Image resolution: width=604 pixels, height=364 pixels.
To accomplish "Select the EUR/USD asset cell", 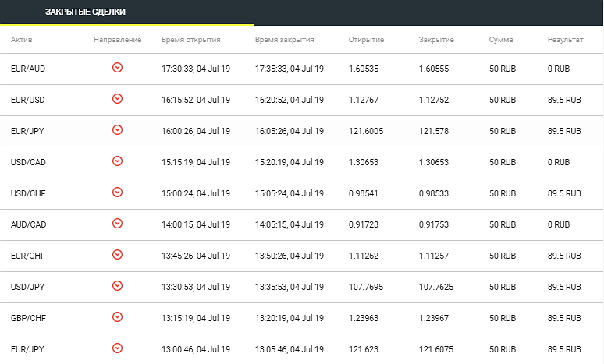I will (28, 100).
